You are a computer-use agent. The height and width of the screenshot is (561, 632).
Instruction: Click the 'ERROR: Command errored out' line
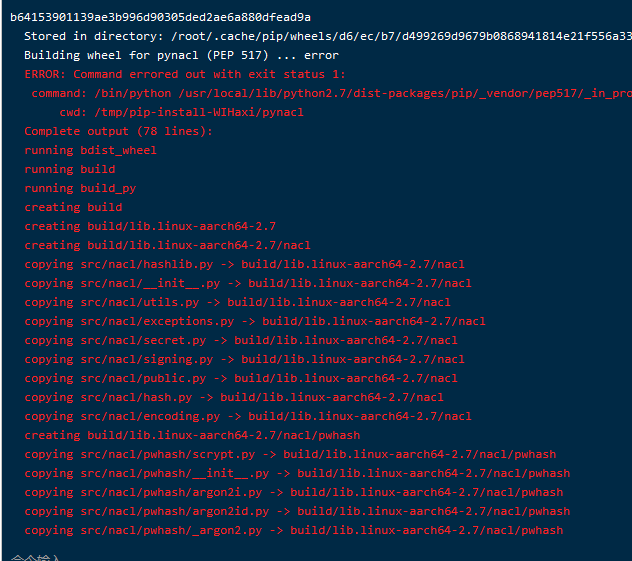point(185,74)
